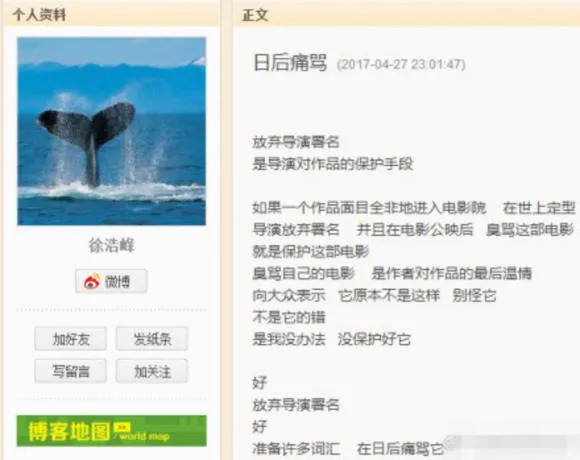Open the whale tail profile picture
Screen dimensions: 580x460
tap(111, 131)
